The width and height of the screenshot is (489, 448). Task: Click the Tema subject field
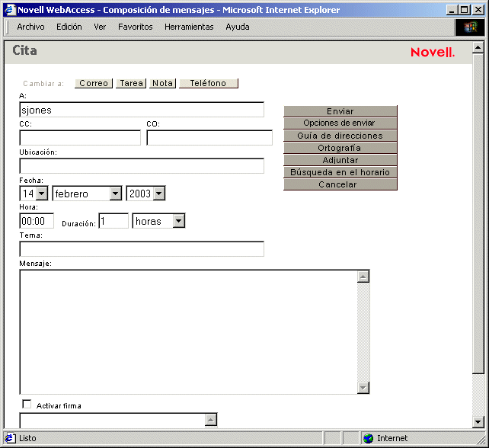coord(142,249)
